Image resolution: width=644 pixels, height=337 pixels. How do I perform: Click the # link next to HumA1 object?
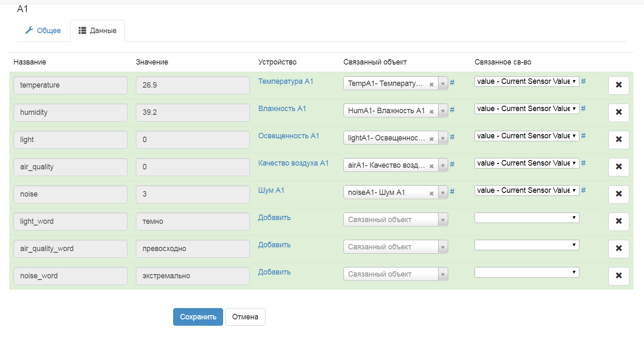tap(452, 110)
